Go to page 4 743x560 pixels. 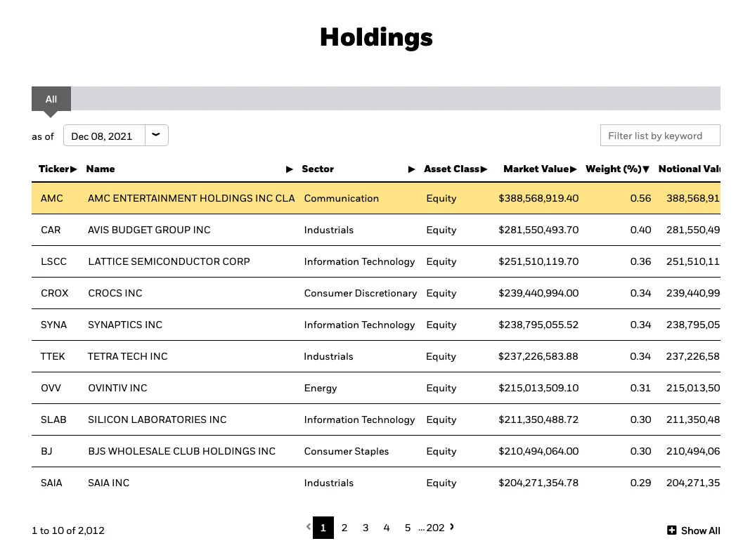[387, 528]
